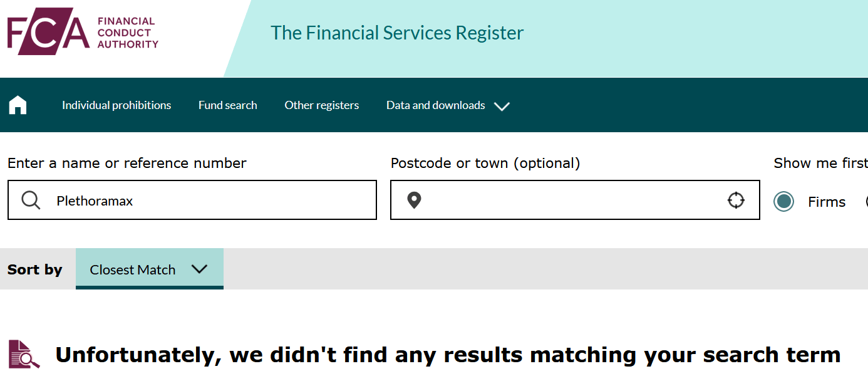Open Other registers
This screenshot has width=868, height=391.
322,105
